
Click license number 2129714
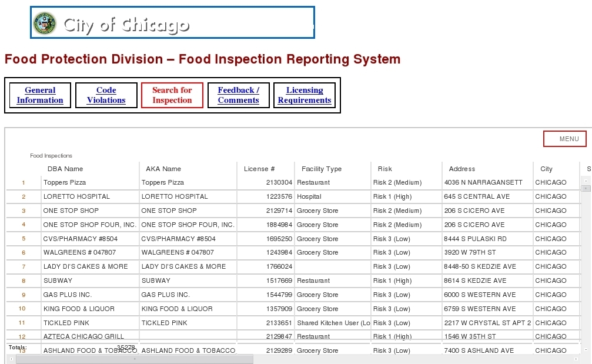tap(279, 211)
